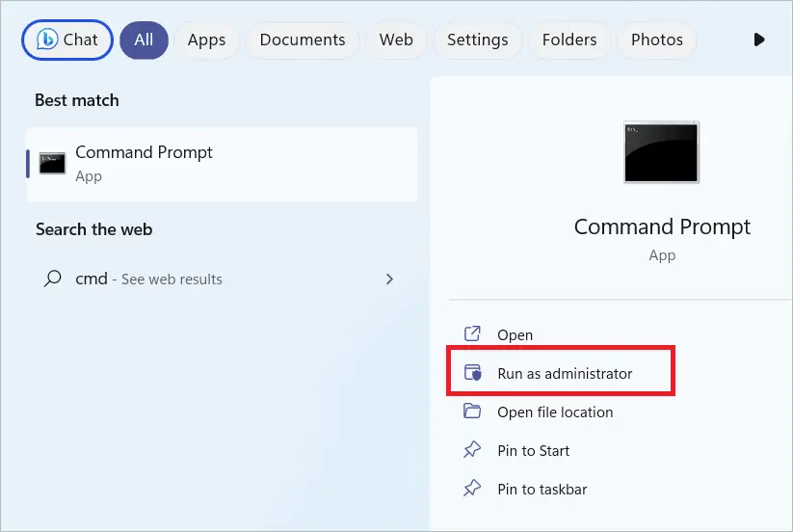
Task: Click the magnifier icon beside cmd
Action: point(53,279)
